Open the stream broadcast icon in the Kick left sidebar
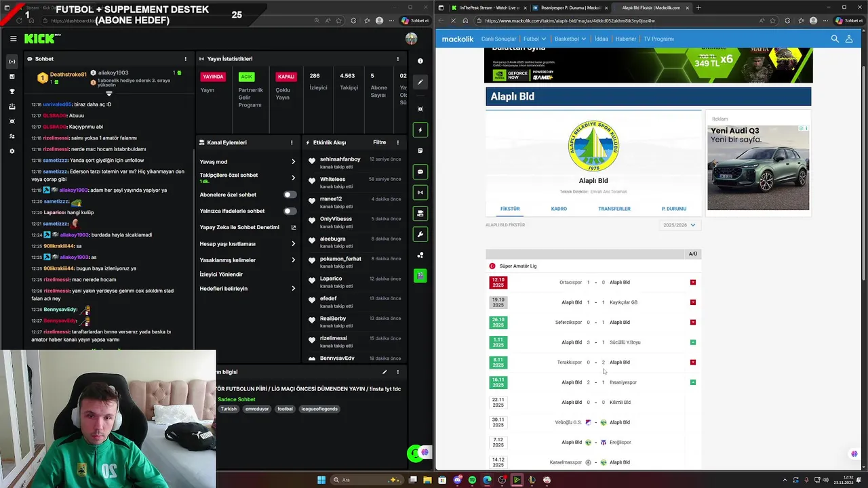This screenshot has width=868, height=488. tap(12, 62)
